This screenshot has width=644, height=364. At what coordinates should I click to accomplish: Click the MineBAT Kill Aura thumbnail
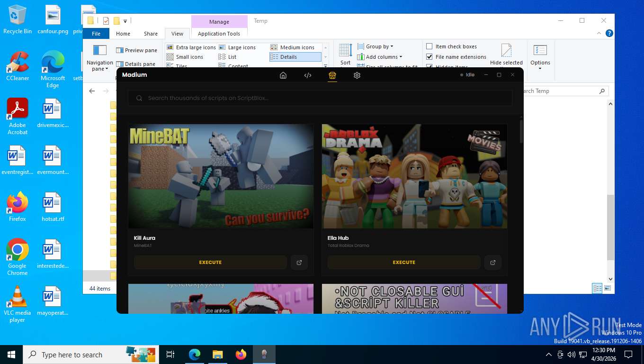[x=221, y=176]
